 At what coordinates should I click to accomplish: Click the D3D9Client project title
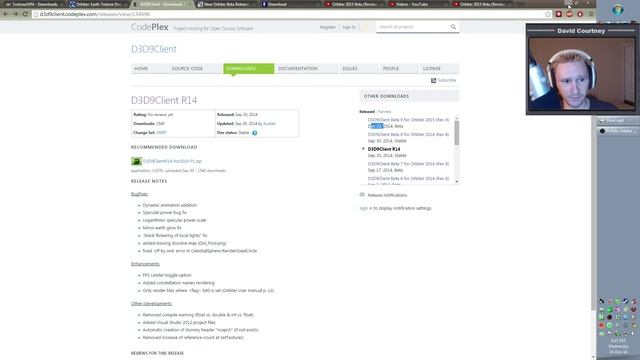tap(154, 49)
